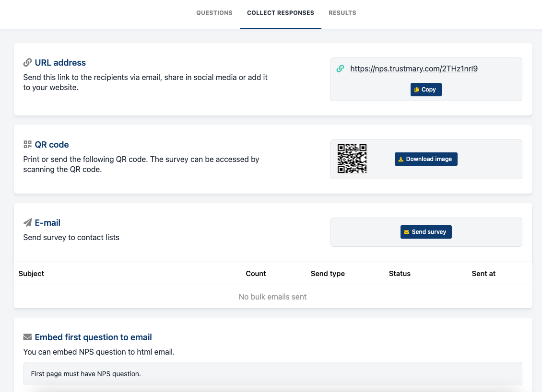Click the Sent at column header
This screenshot has height=392, width=542.
[x=483, y=274]
